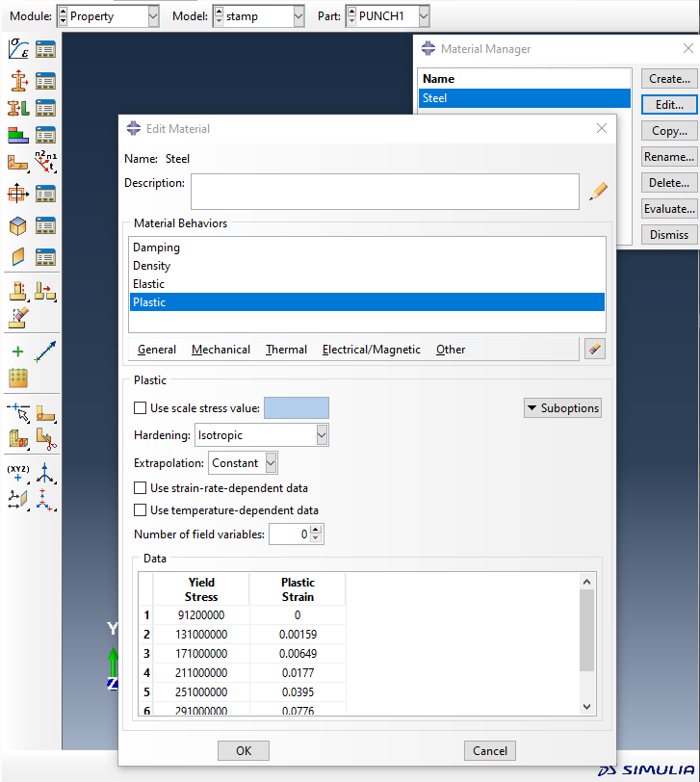This screenshot has width=700, height=782.
Task: Open the Thermal menu
Action: point(286,349)
